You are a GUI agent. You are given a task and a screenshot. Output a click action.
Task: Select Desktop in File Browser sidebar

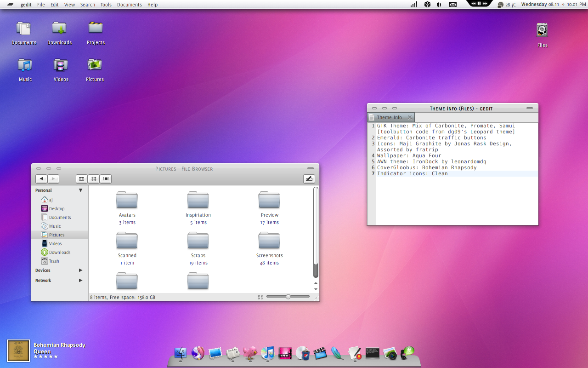pos(60,208)
